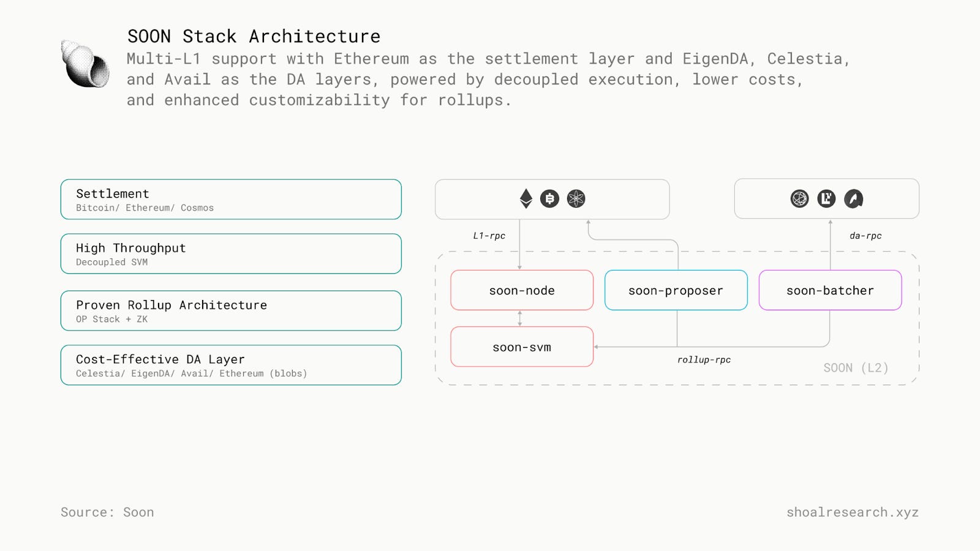The height and width of the screenshot is (551, 980).
Task: Click the da-rpc label
Action: pyautogui.click(x=865, y=236)
